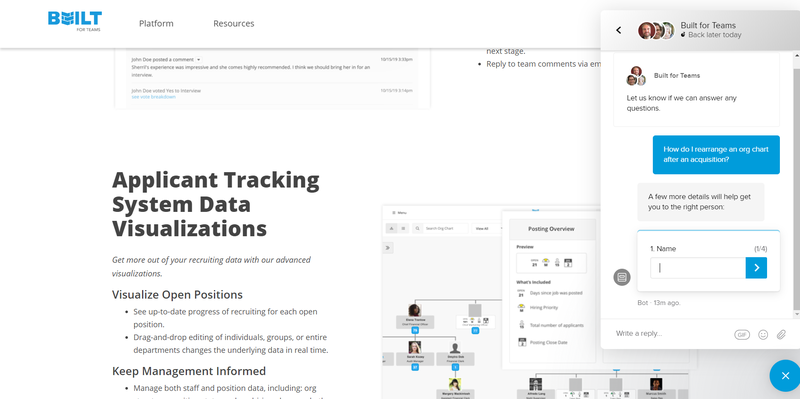The image size is (800, 399).
Task: Expand the org chart sidebar double-chevron
Action: click(x=388, y=248)
